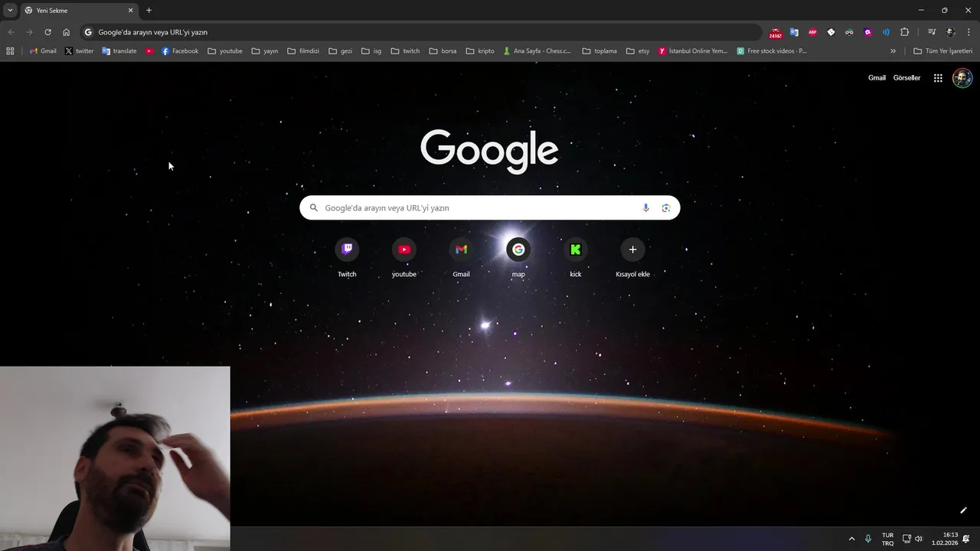Click the reload page icon
Image resolution: width=980 pixels, height=551 pixels.
[x=47, y=32]
